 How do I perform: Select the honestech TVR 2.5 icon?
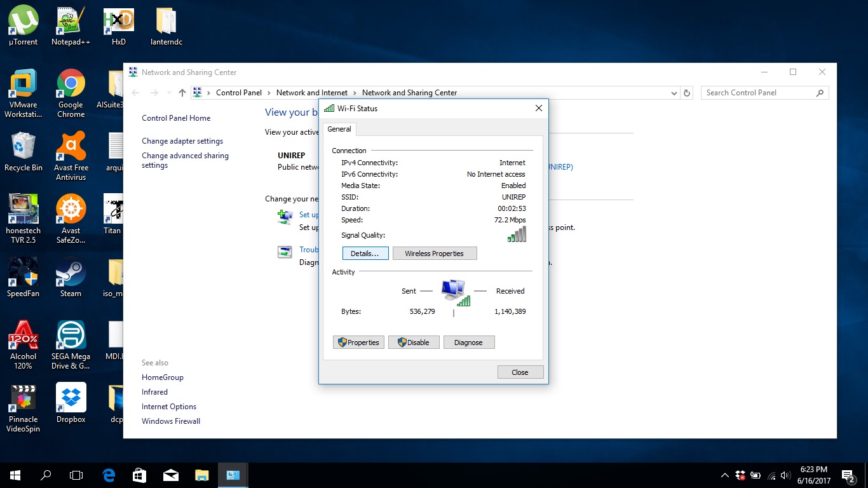coord(24,219)
